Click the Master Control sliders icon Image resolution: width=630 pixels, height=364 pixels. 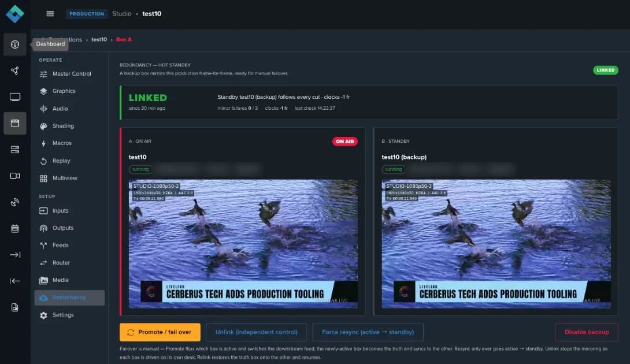[x=43, y=74]
